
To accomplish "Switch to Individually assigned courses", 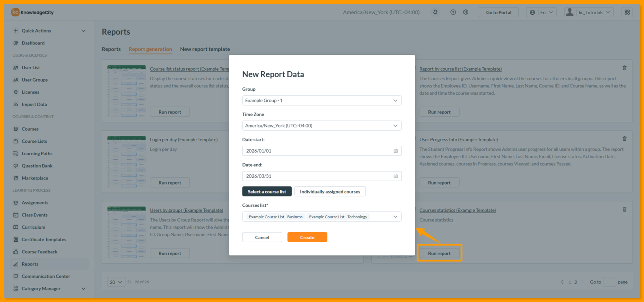I will click(x=330, y=191).
